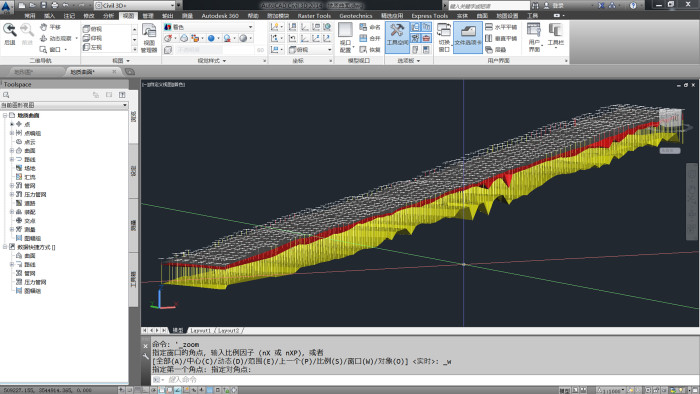Select the Point Clouds tree item

[25, 142]
